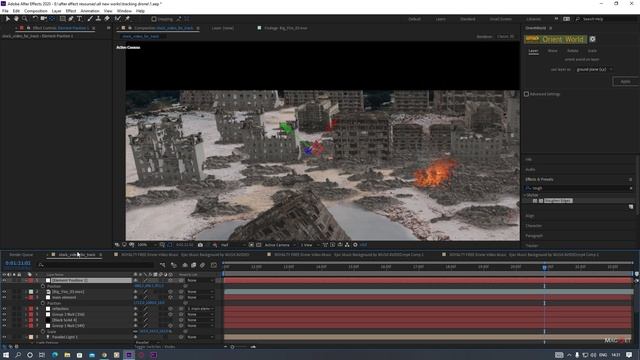Switch to the Small Screen workspace
640x360 pixels.
(x=500, y=19)
